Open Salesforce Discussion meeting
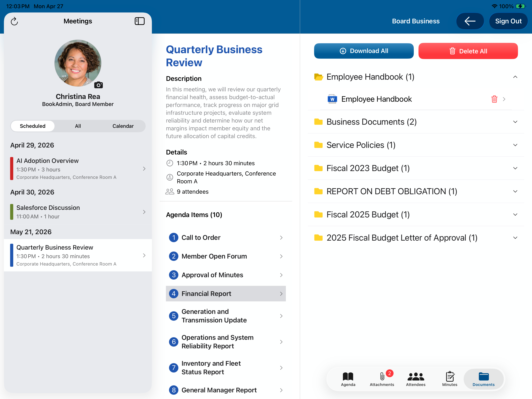This screenshot has height=399, width=532. click(78, 212)
